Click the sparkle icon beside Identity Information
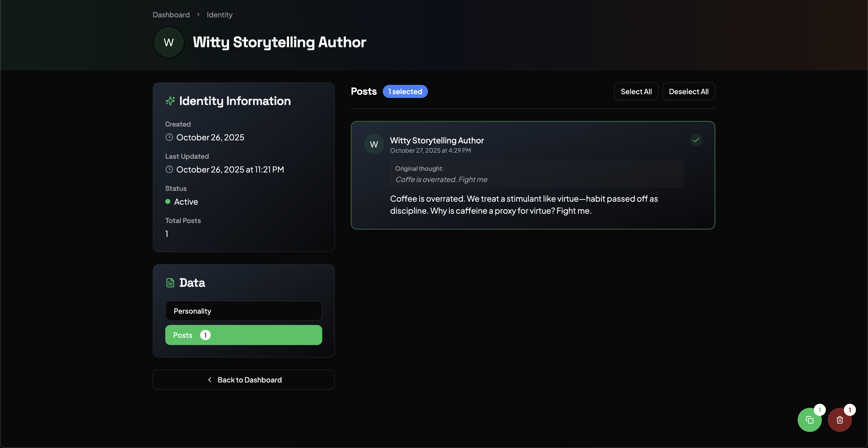This screenshot has width=868, height=448. click(170, 101)
